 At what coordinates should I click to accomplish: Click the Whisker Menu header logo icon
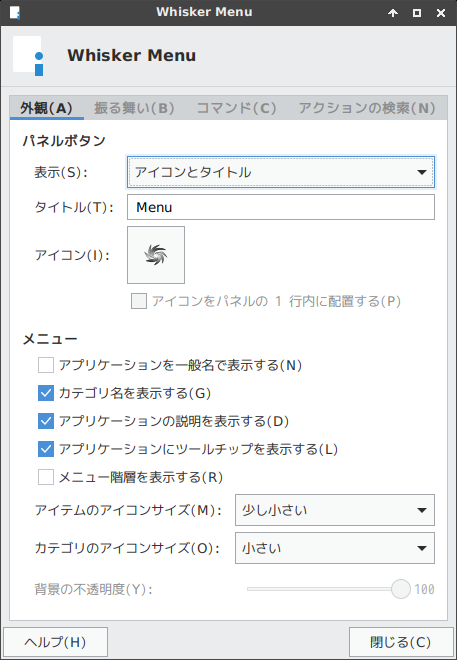(28, 56)
